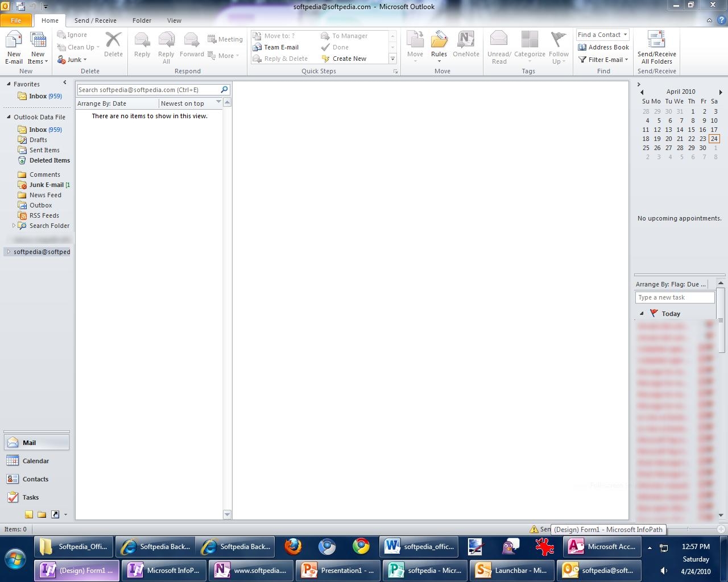728x582 pixels.
Task: Open Calendar in navigation pane
Action: (x=35, y=461)
